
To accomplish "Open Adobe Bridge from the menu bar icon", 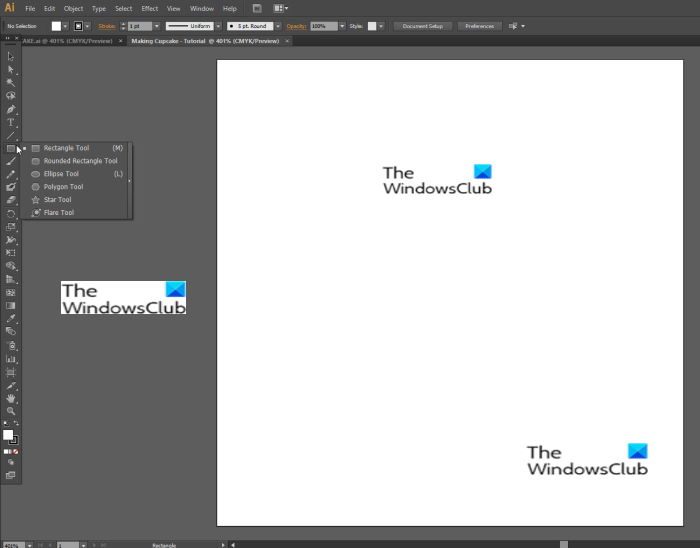I will 257,8.
